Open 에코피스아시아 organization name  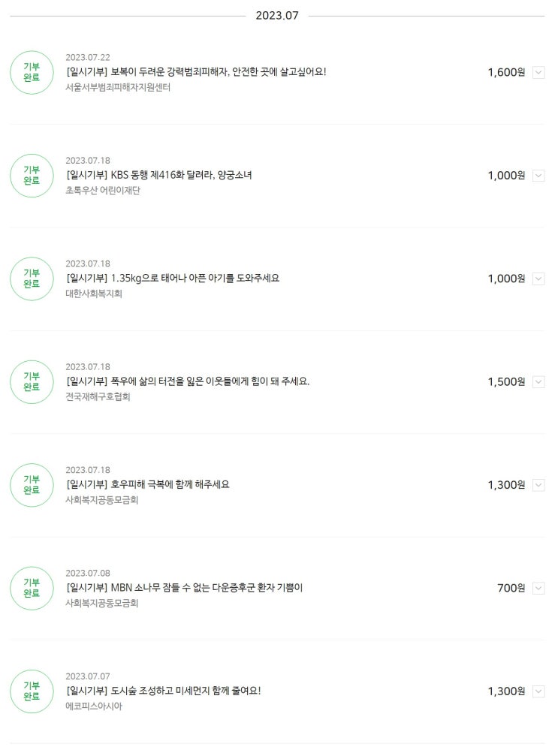[94, 706]
